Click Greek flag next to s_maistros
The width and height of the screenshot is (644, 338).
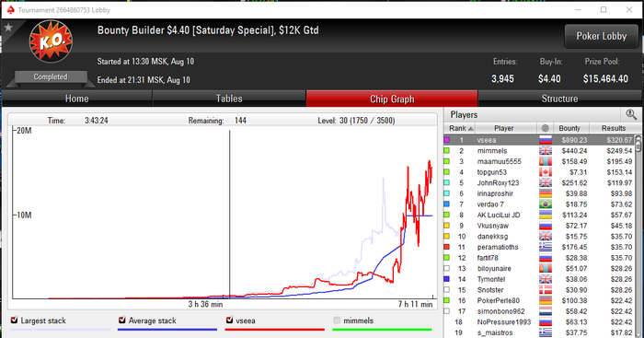[546, 332]
